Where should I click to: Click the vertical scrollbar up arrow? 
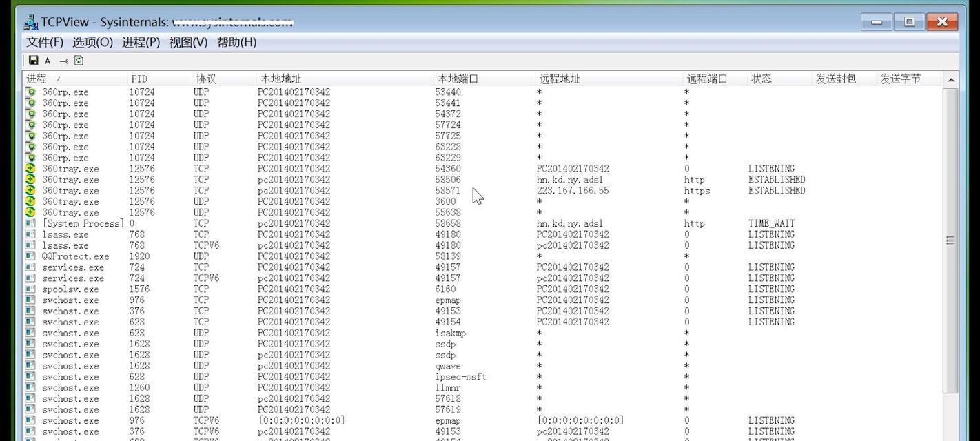[950, 79]
